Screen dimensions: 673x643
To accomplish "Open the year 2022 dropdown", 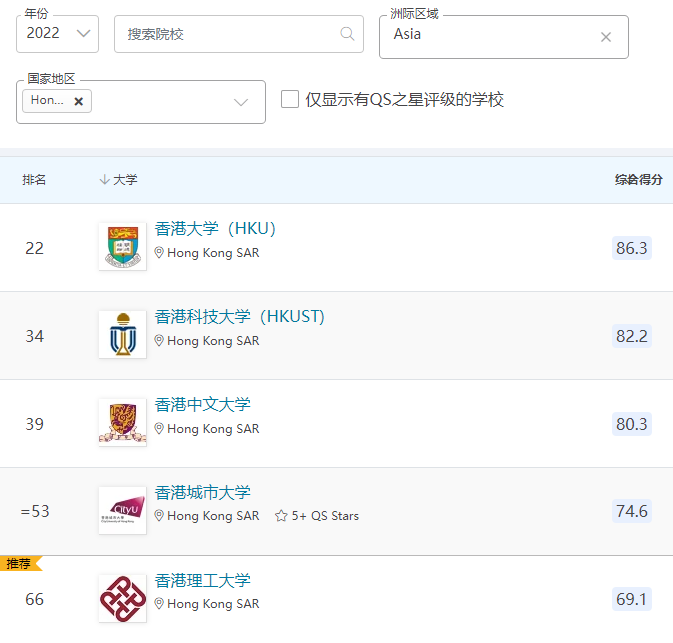I will pyautogui.click(x=57, y=34).
